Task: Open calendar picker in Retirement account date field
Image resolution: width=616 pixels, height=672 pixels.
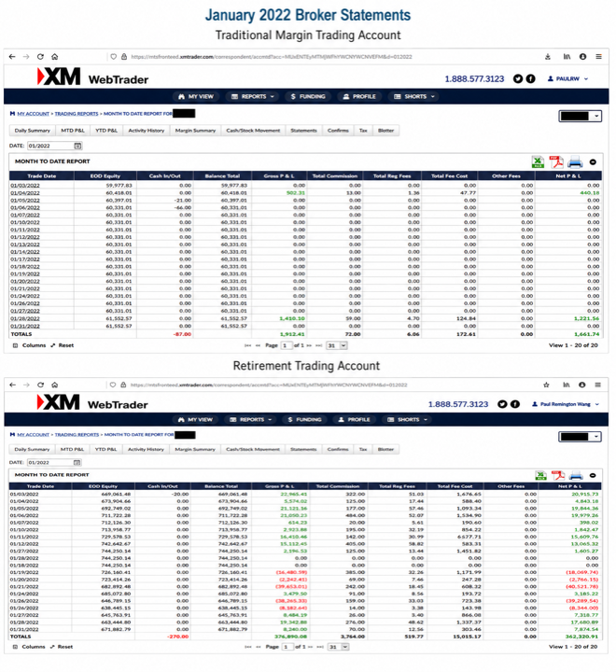Action: [77, 462]
